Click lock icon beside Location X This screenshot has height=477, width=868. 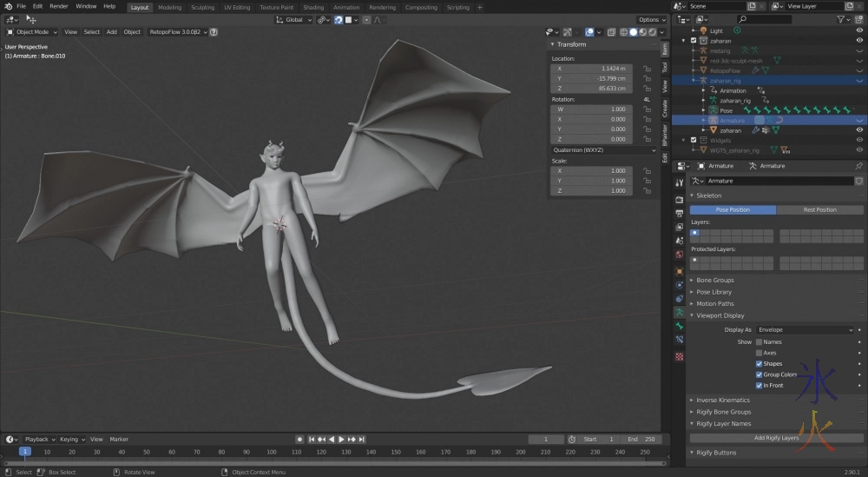[647, 68]
